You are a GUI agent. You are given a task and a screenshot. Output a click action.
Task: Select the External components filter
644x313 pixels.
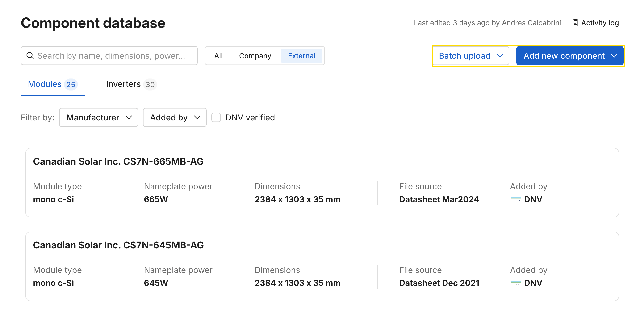301,55
